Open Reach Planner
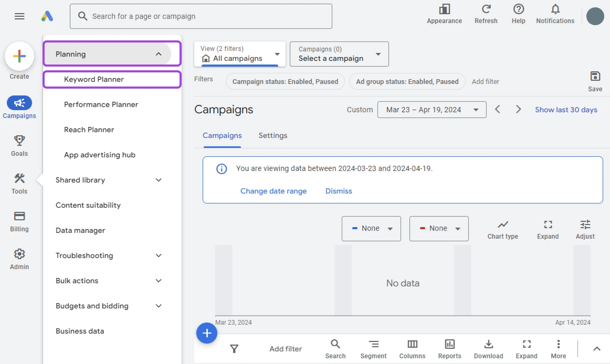 pos(89,130)
